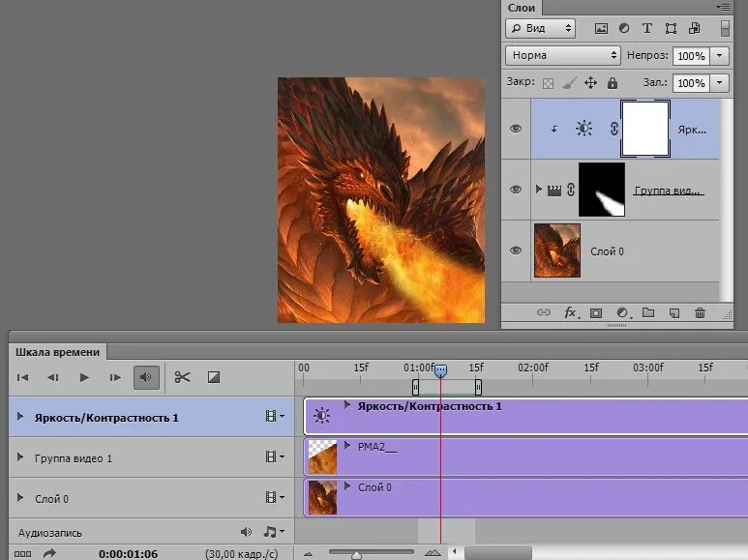This screenshot has width=748, height=560.
Task: Open audio track music note menu
Action: pyautogui.click(x=273, y=531)
